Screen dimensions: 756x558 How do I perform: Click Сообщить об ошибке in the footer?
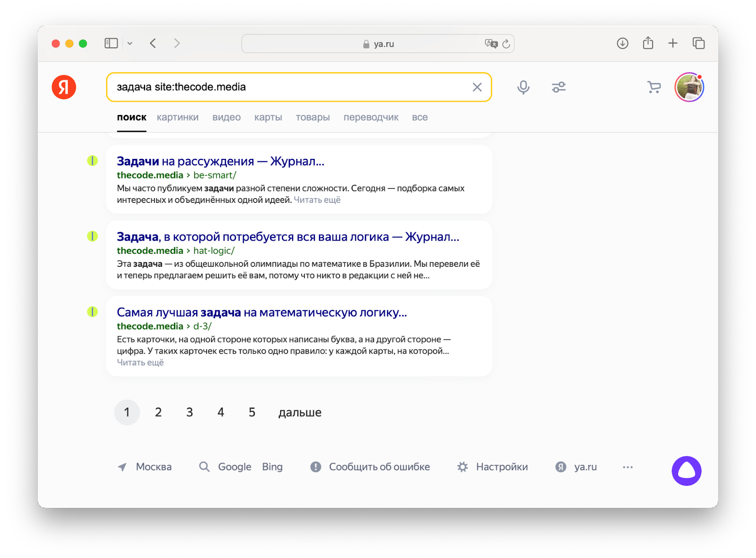(379, 467)
